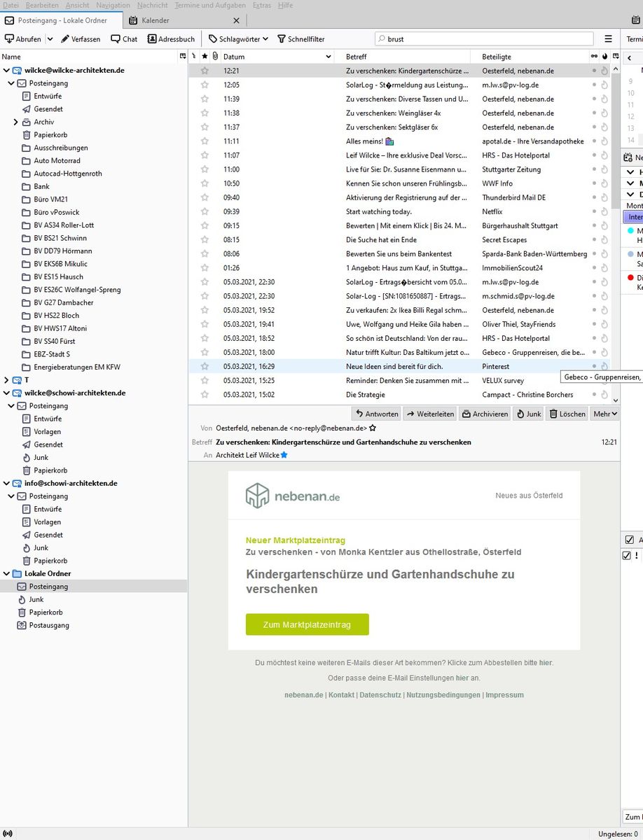Screen dimensions: 643x840
Task: Click the star column header to sort
Action: [x=205, y=56]
